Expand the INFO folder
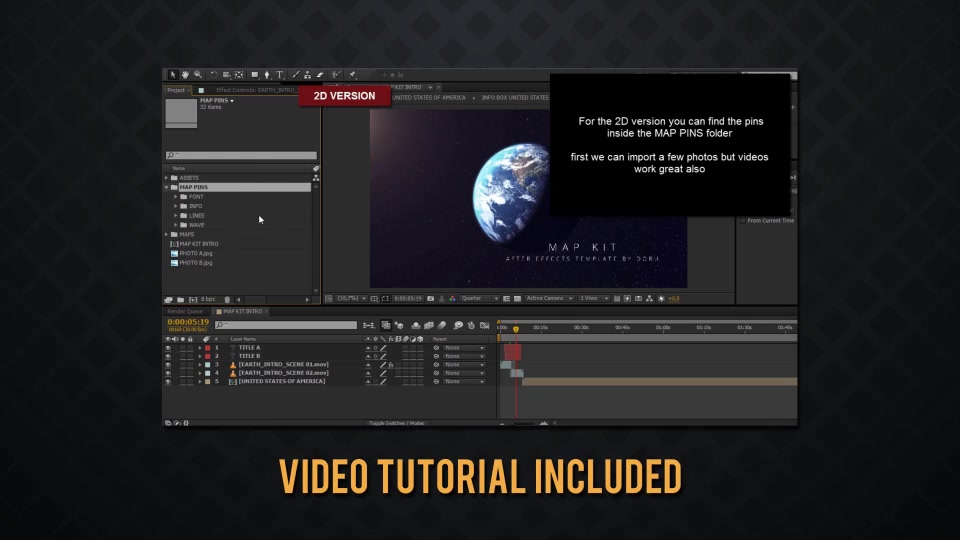 tap(176, 206)
